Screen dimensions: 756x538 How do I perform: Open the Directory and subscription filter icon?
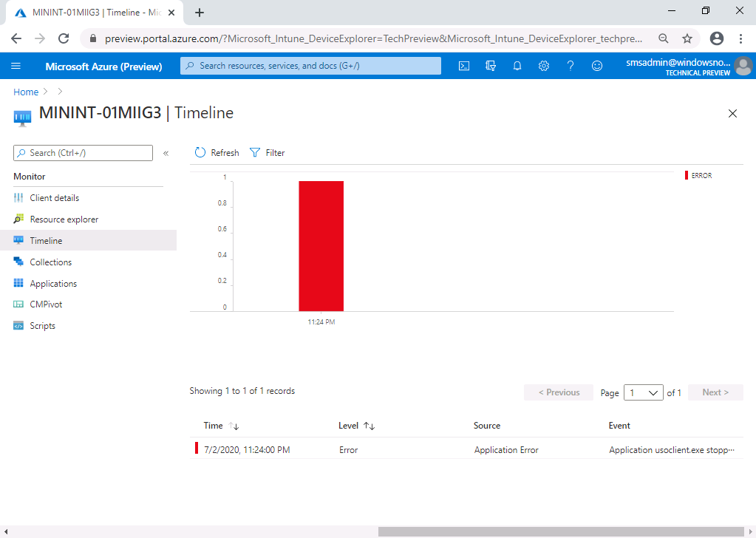(491, 66)
